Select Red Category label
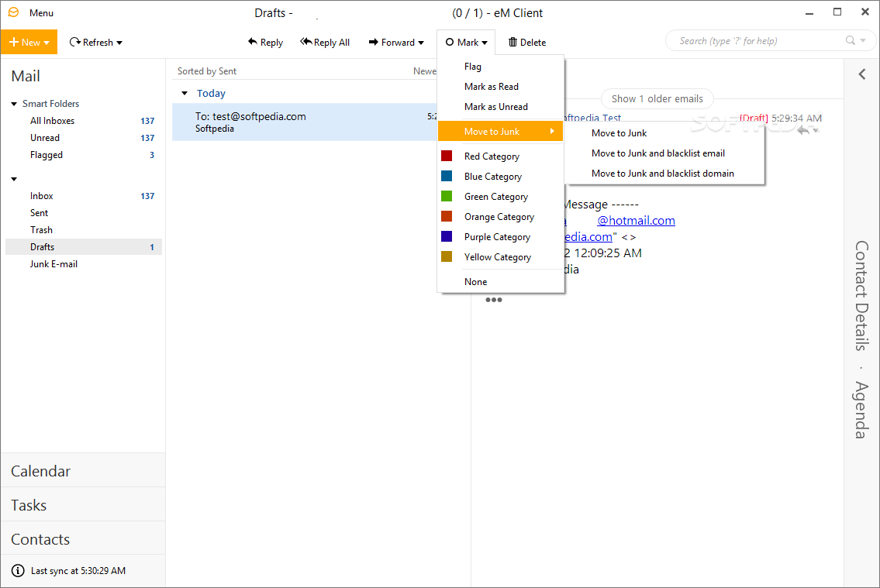This screenshot has height=588, width=880. coord(492,156)
